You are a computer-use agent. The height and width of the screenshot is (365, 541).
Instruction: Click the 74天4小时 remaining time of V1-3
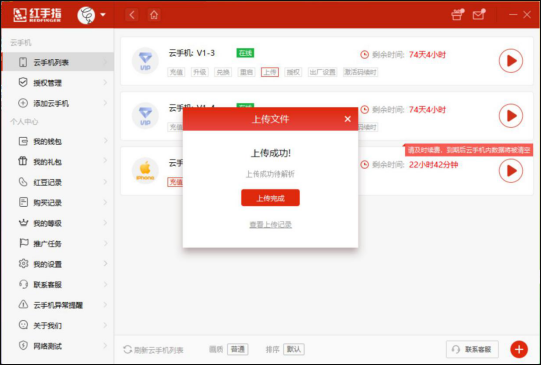427,55
